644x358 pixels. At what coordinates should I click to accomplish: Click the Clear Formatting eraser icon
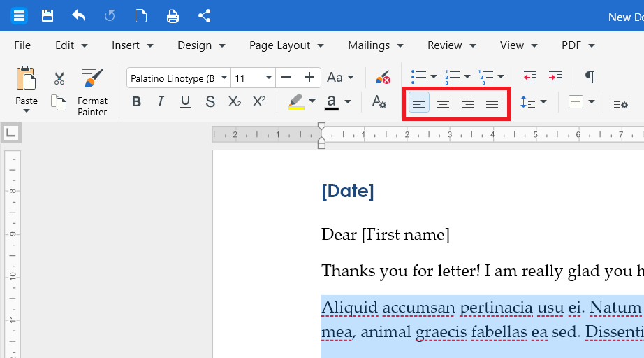coord(382,78)
